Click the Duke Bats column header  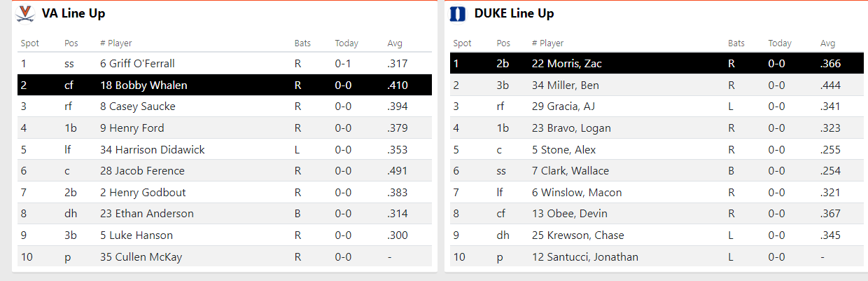pos(736,43)
